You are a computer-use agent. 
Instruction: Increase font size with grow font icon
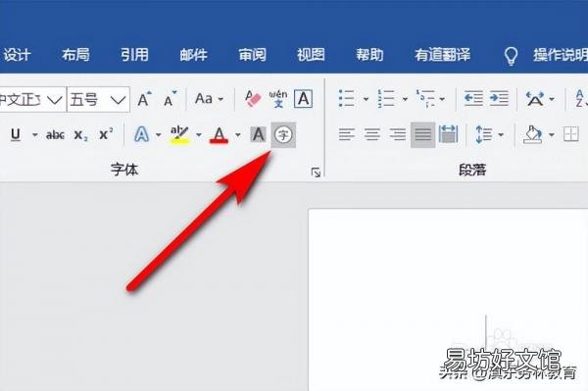click(144, 99)
